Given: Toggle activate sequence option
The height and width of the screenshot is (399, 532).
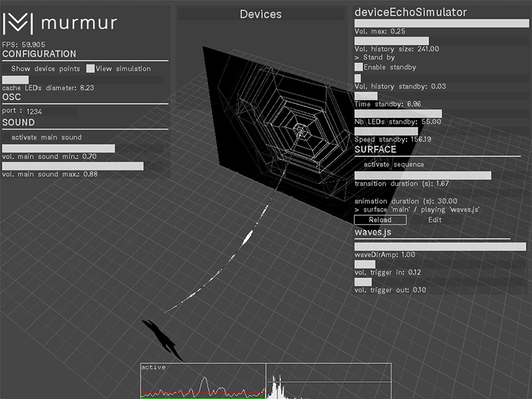Looking at the screenshot, I should tap(359, 164).
